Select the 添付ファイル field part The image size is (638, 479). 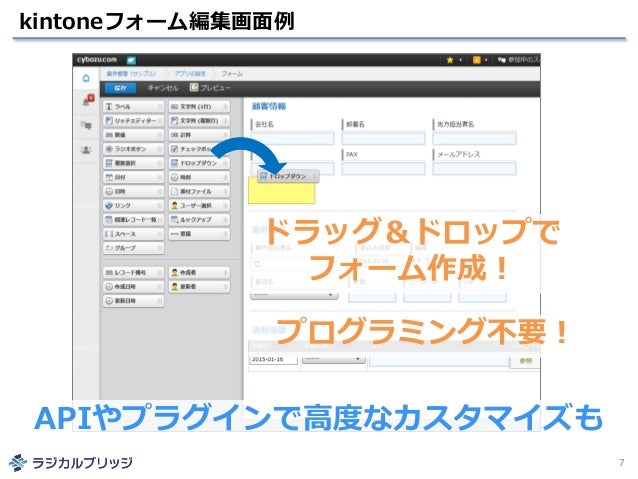pyautogui.click(x=199, y=191)
